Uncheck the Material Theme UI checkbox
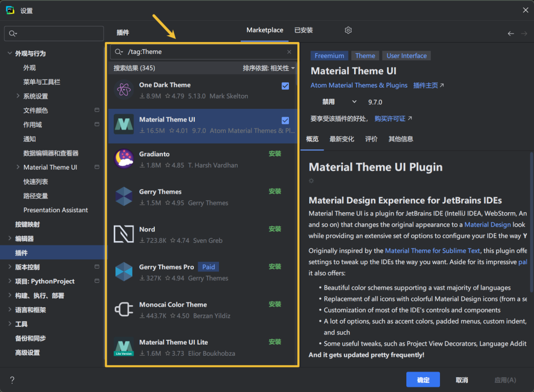The image size is (534, 392). pos(285,121)
